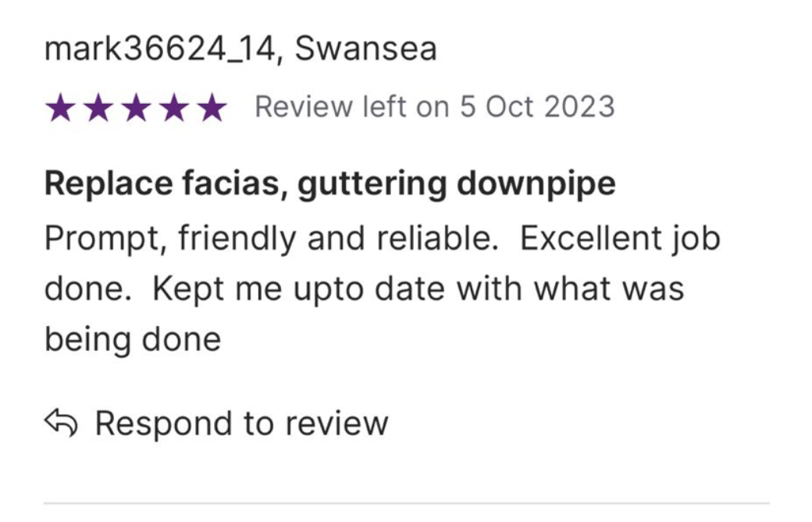Click the second purple rating star
Screen dimensions: 812x522
coord(98,108)
